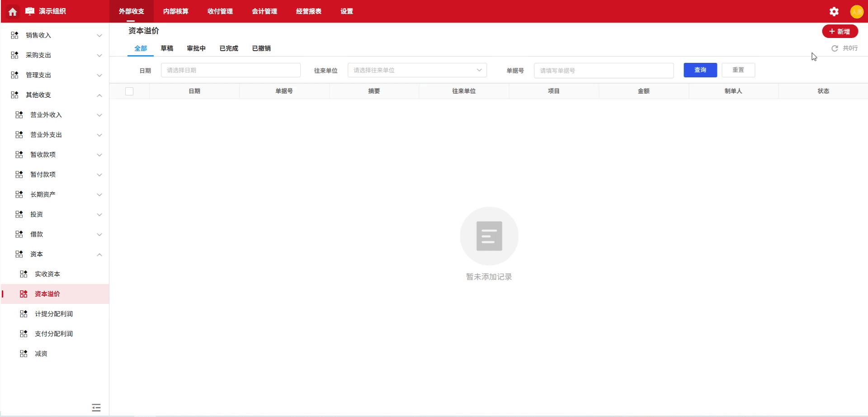The height and width of the screenshot is (417, 868).
Task: Collapse the sidebar using the bottom collapse icon
Action: point(96,408)
